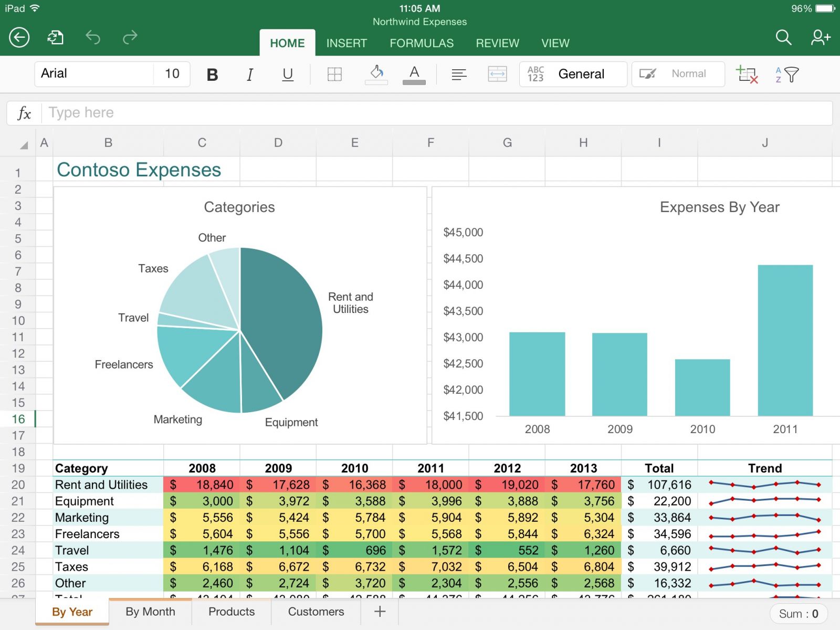Switch to the HOME tab

tap(287, 43)
